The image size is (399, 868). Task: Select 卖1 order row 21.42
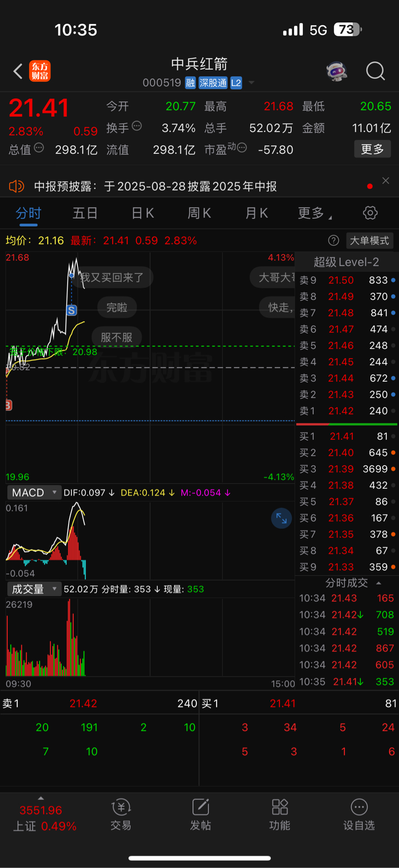(x=347, y=411)
